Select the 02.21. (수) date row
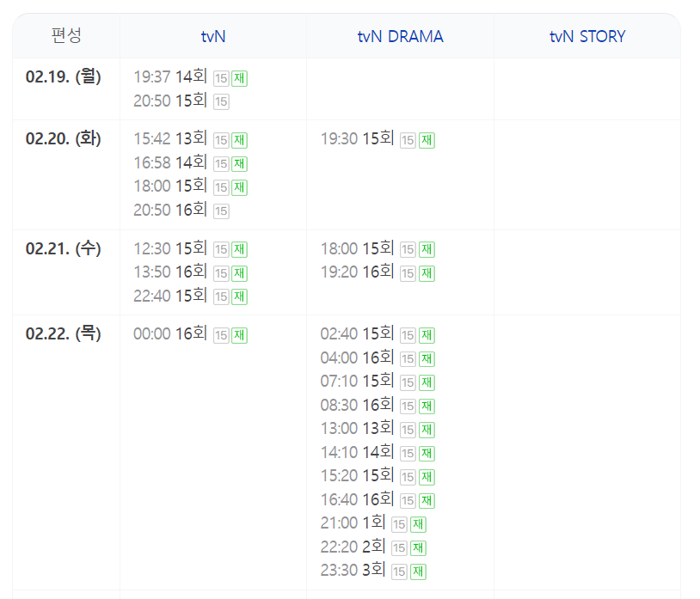Viewport: 700px width, 599px height. coord(64,248)
